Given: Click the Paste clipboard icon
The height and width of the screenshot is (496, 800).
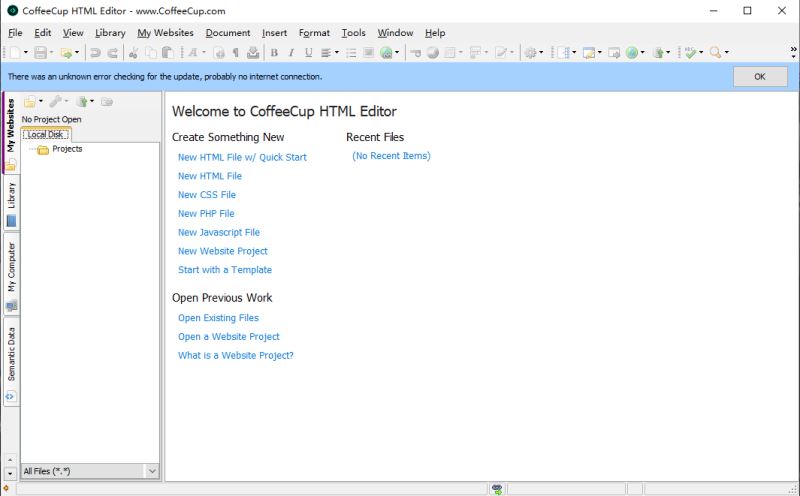Looking at the screenshot, I should (x=168, y=52).
